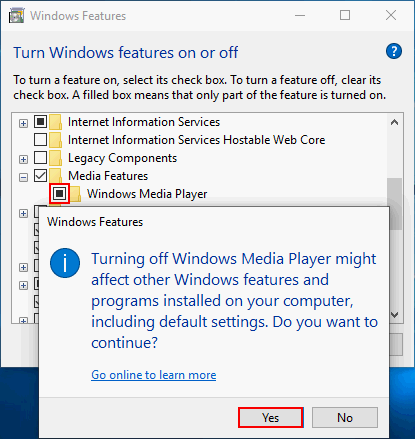The height and width of the screenshot is (439, 415).
Task: Expand the Legacy Components tree node
Action: click(23, 159)
